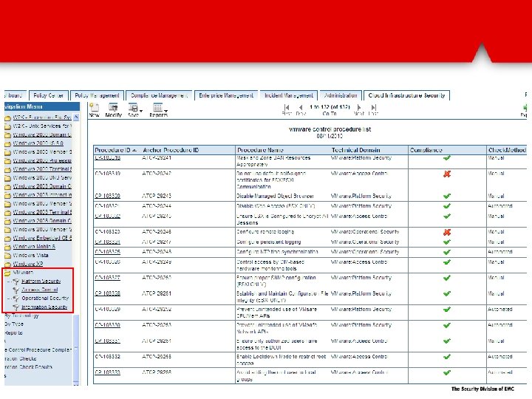Click red X compliance icon for Configure remote logging
This screenshot has height=399, width=532.
click(447, 233)
